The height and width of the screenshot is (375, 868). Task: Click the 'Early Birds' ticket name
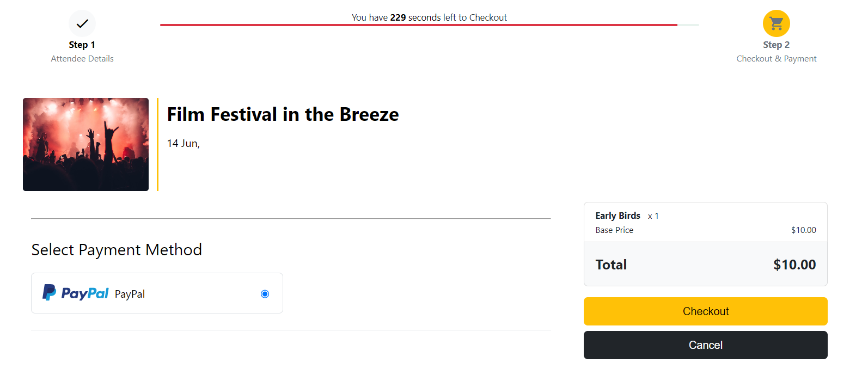pyautogui.click(x=618, y=216)
